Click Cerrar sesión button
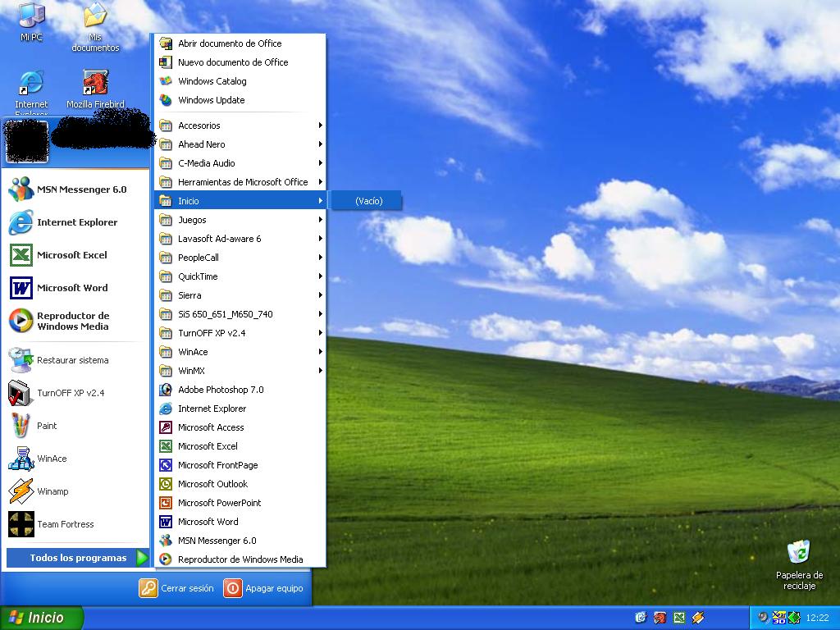Screen dimensions: 840x630 point(177,588)
